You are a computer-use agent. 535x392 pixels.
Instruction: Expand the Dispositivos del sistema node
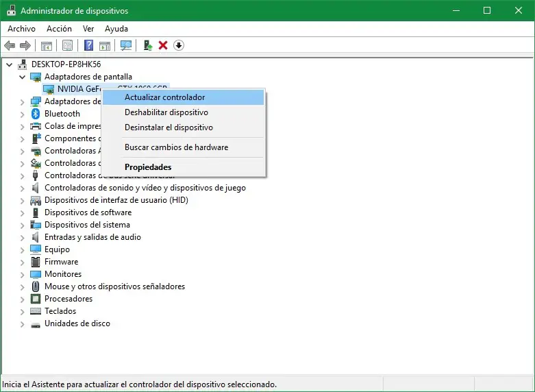point(22,225)
